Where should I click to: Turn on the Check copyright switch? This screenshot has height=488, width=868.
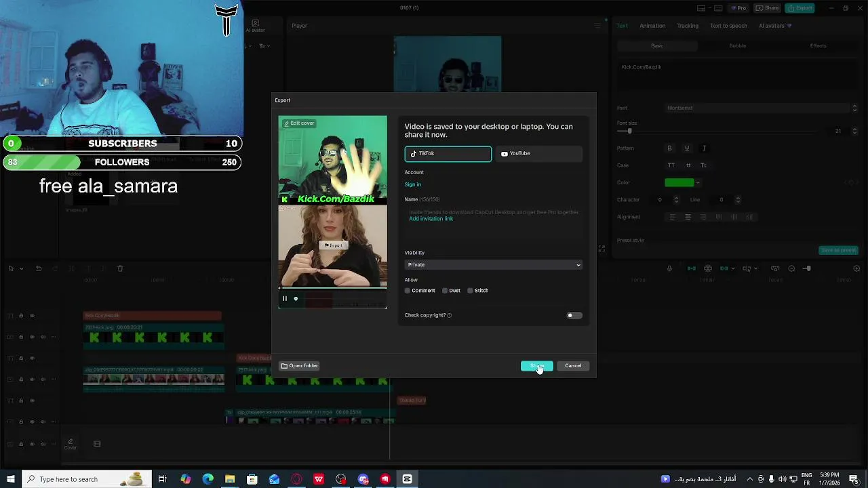[574, 315]
